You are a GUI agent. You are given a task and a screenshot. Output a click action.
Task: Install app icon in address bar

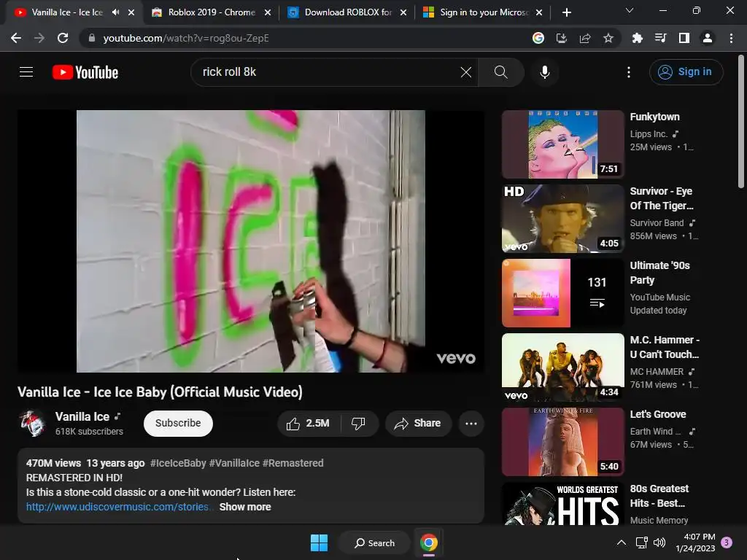point(562,38)
